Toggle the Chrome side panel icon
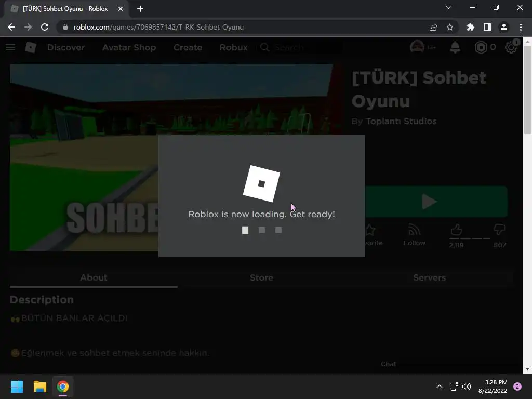Viewport: 532px width, 399px height. 487,27
